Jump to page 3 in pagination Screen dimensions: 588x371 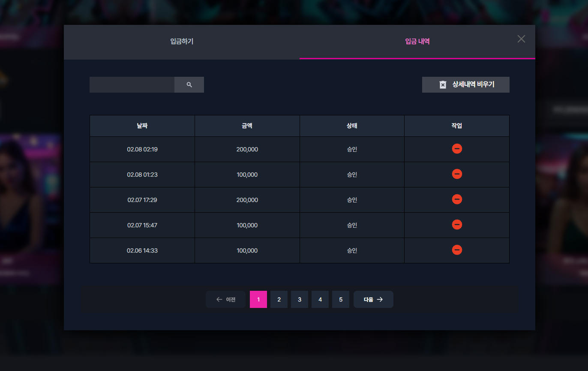pyautogui.click(x=300, y=299)
